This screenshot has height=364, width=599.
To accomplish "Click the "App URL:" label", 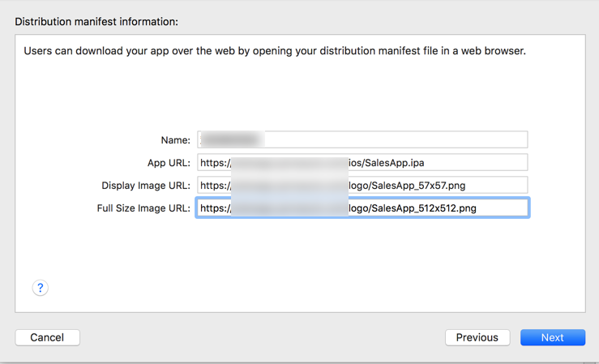I will tap(169, 163).
